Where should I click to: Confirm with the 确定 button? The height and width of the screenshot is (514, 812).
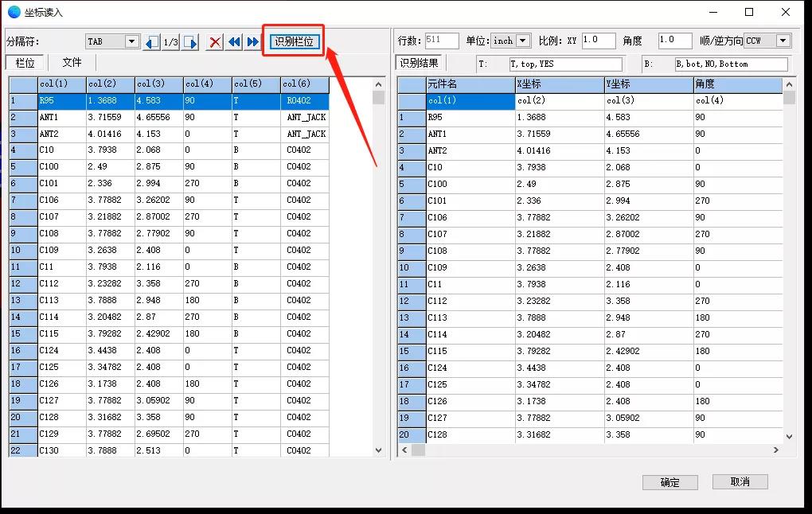tap(670, 482)
